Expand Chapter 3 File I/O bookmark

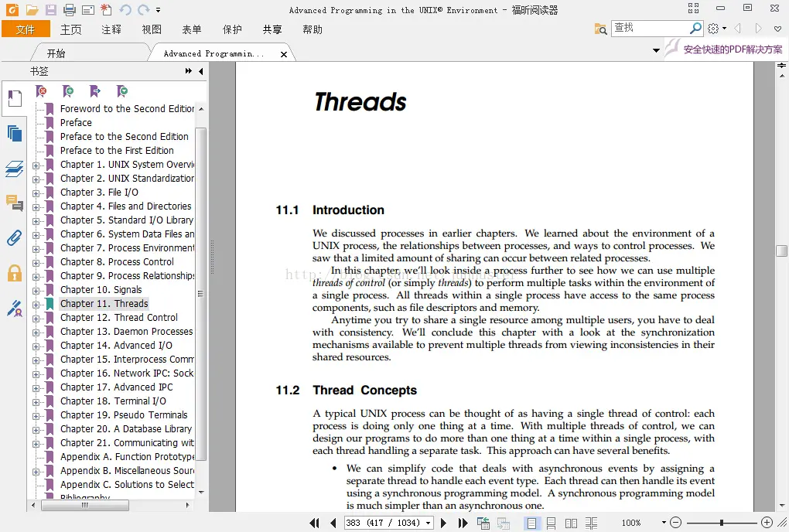click(36, 193)
